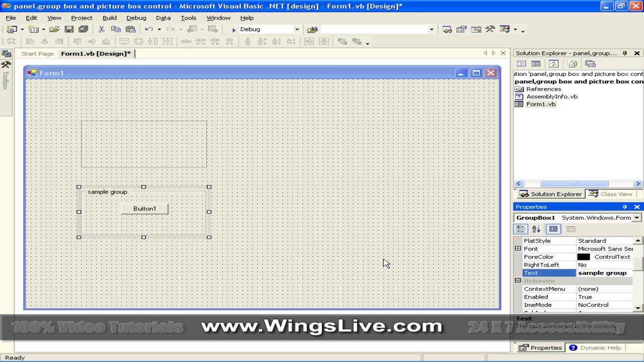Click the ForeColor ControlText color swatch
Viewport: 644px width, 362px height.
583,256
